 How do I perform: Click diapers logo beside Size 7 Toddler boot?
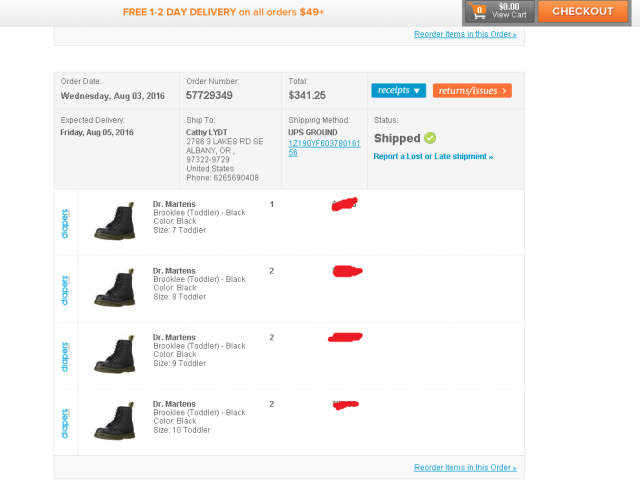pyautogui.click(x=65, y=220)
